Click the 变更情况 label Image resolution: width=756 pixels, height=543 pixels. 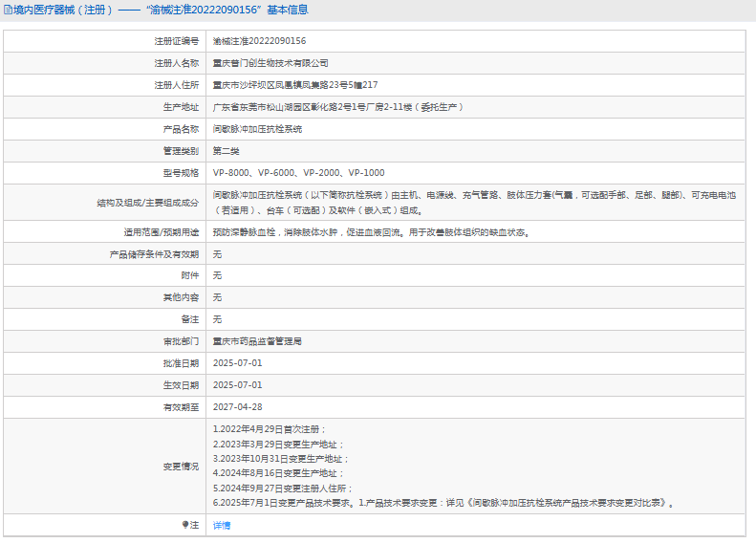(x=181, y=467)
